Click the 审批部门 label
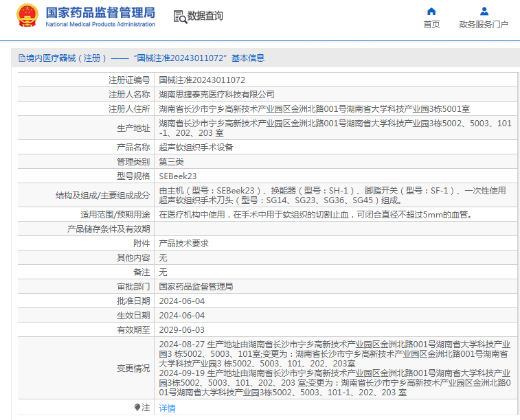 click(x=133, y=286)
